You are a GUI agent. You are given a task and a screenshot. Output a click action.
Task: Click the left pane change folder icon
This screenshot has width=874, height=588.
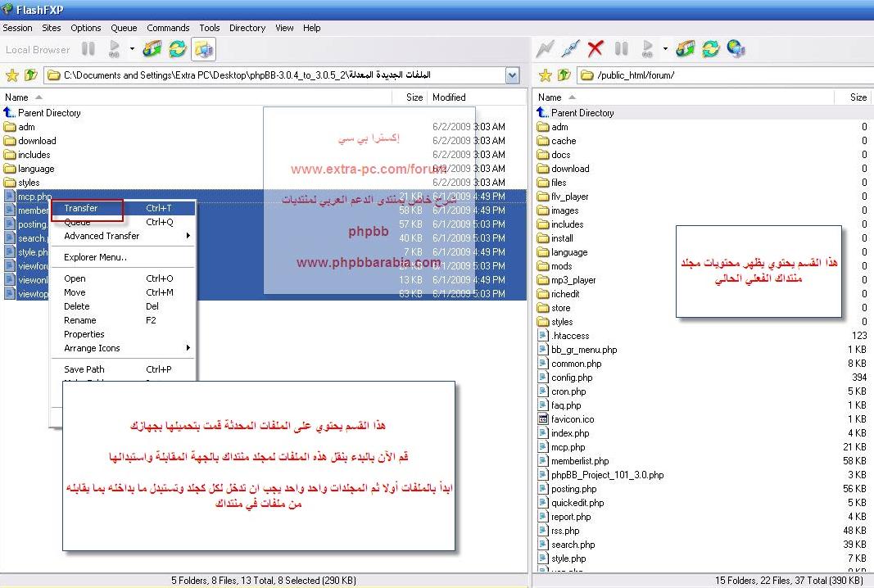click(x=152, y=49)
